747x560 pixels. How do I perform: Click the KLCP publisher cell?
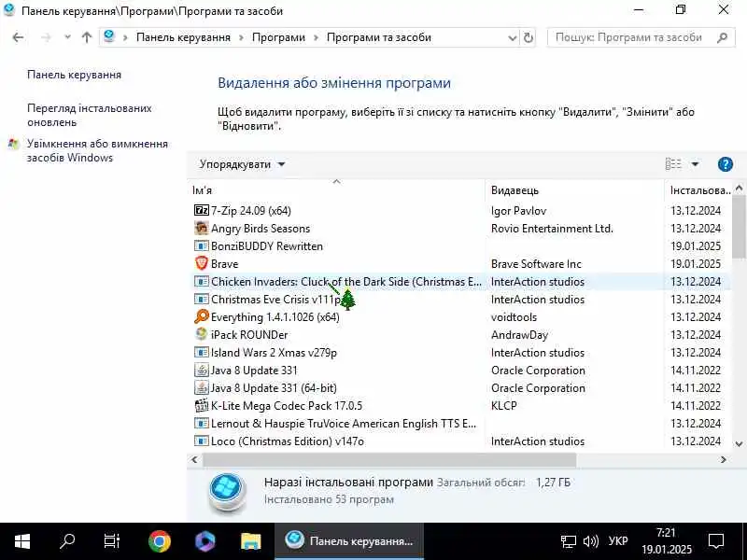point(503,405)
